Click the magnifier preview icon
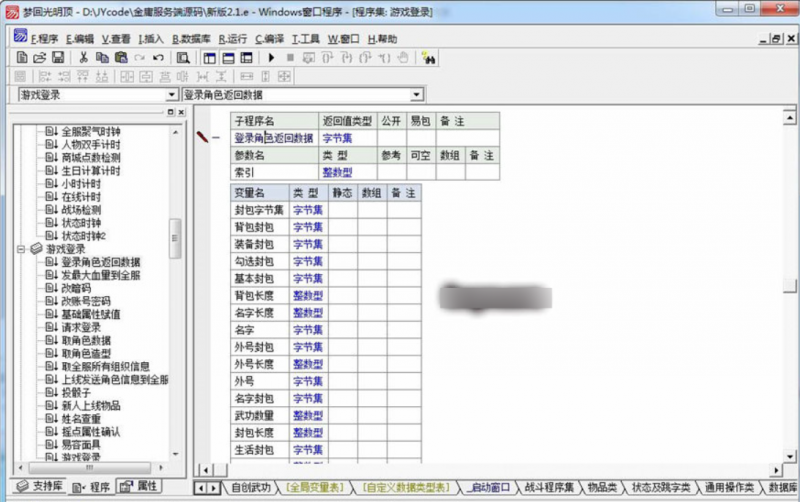Image resolution: width=800 pixels, height=502 pixels. (183, 58)
